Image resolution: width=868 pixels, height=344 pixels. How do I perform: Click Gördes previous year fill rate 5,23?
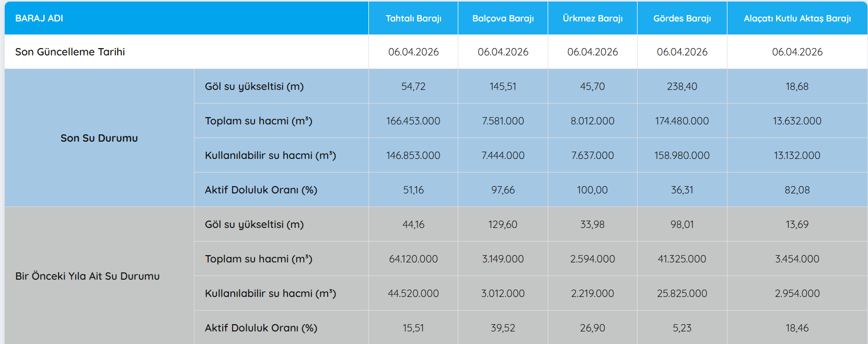pos(682,328)
